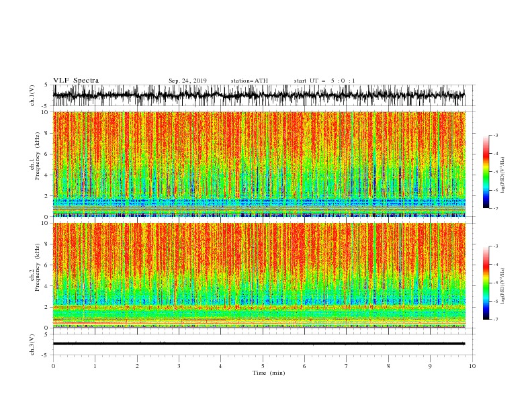
Task: Click the ch.1 'Frequency (kHz)' axis label
Action: [x=37, y=156]
